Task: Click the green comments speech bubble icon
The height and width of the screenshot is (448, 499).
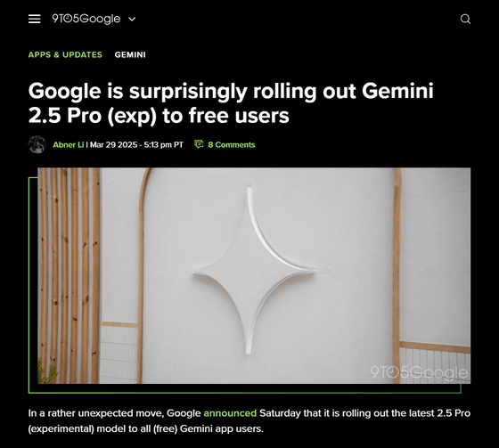Action: tap(199, 144)
